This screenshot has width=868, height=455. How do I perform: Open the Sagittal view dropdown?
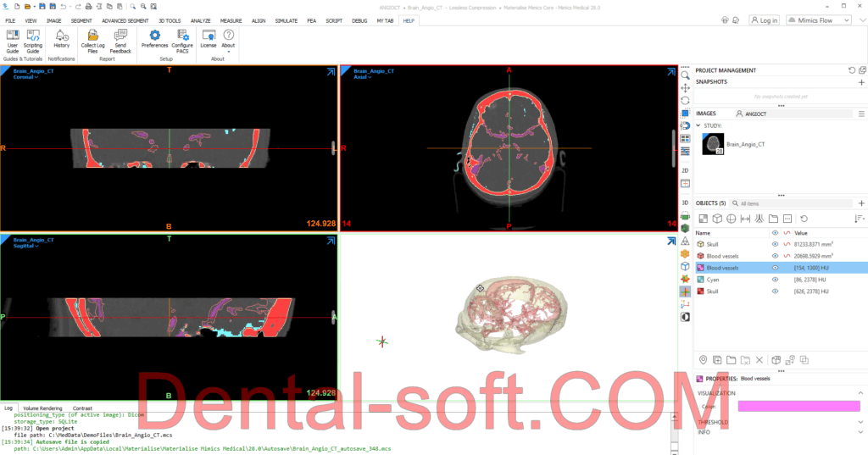coord(26,246)
